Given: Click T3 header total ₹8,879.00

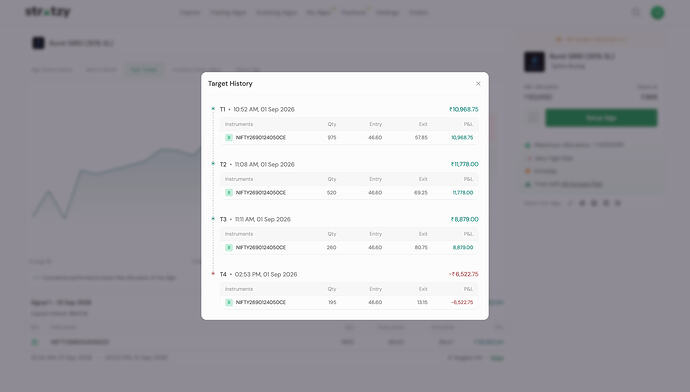Looking at the screenshot, I should click(465, 220).
